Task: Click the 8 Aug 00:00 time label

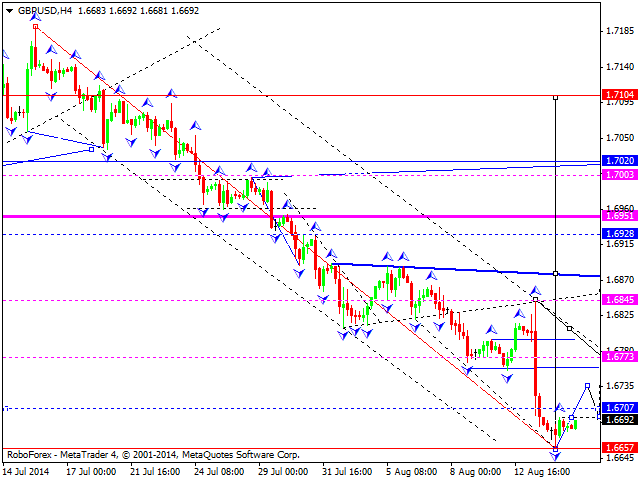Action: [x=475, y=472]
